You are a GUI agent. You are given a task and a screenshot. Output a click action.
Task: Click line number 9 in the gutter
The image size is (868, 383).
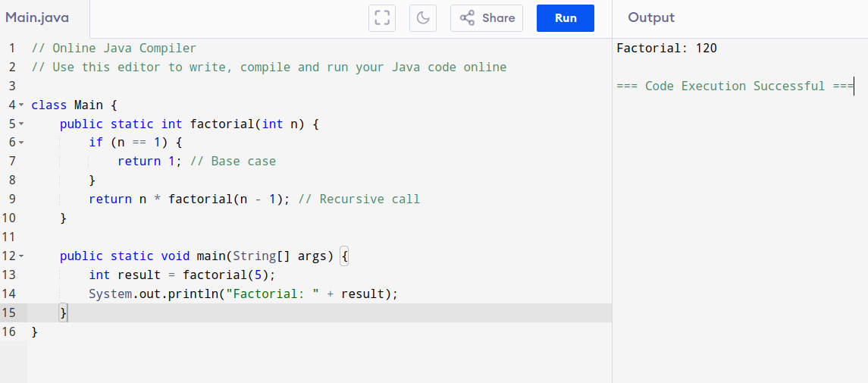(x=11, y=199)
